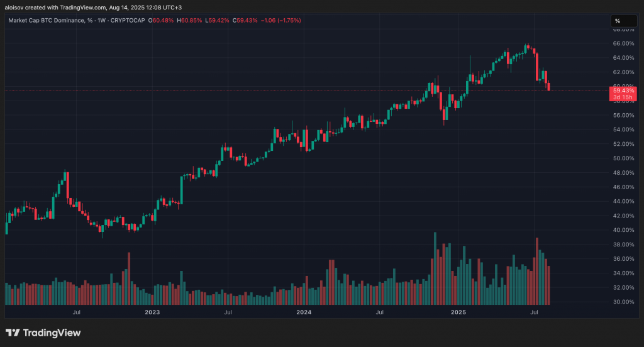The image size is (644, 347).
Task: Click the change value −1.06 (−1.75%)
Action: click(281, 21)
